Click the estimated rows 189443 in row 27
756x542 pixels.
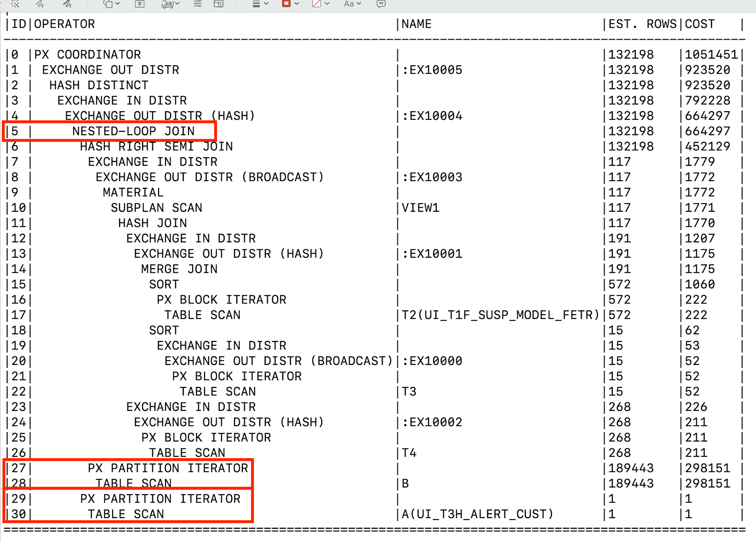tap(631, 468)
